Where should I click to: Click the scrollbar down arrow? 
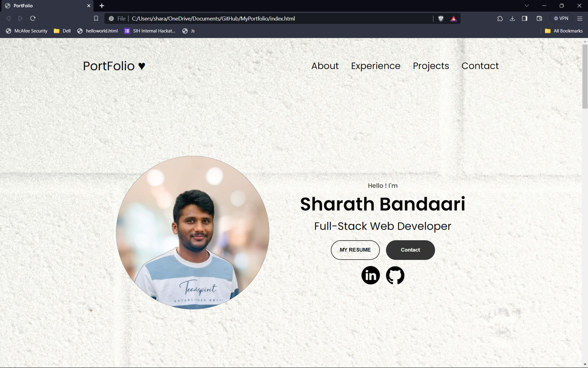pyautogui.click(x=585, y=364)
